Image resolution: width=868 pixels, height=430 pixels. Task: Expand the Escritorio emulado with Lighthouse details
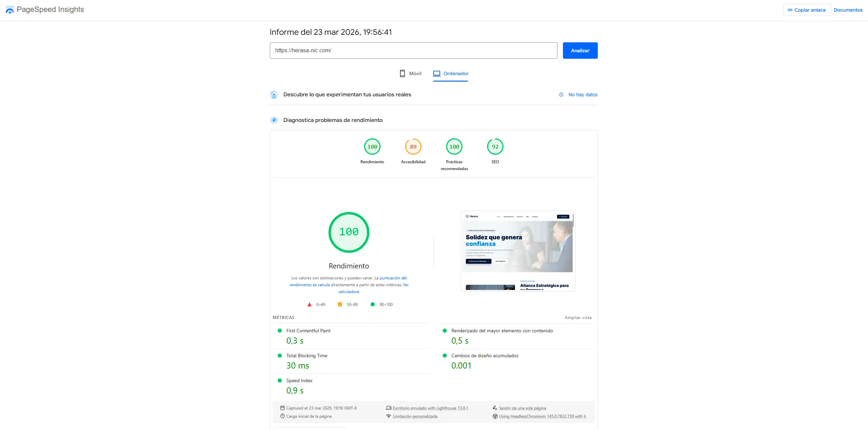coord(430,408)
